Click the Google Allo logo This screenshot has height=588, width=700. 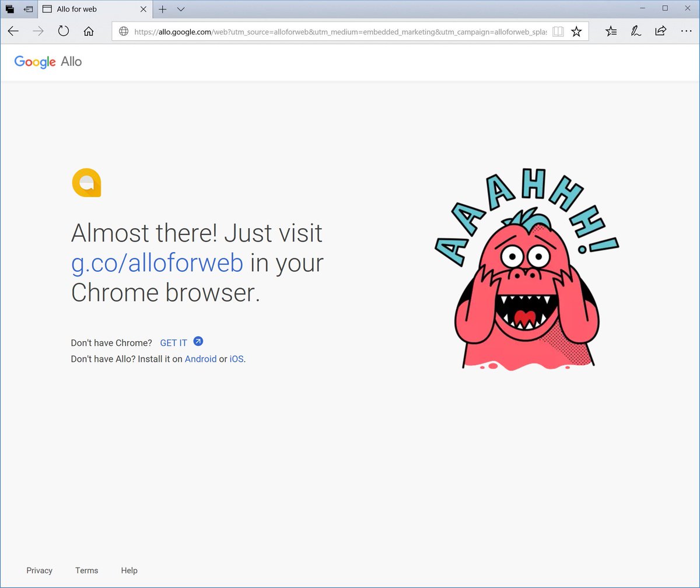click(48, 61)
